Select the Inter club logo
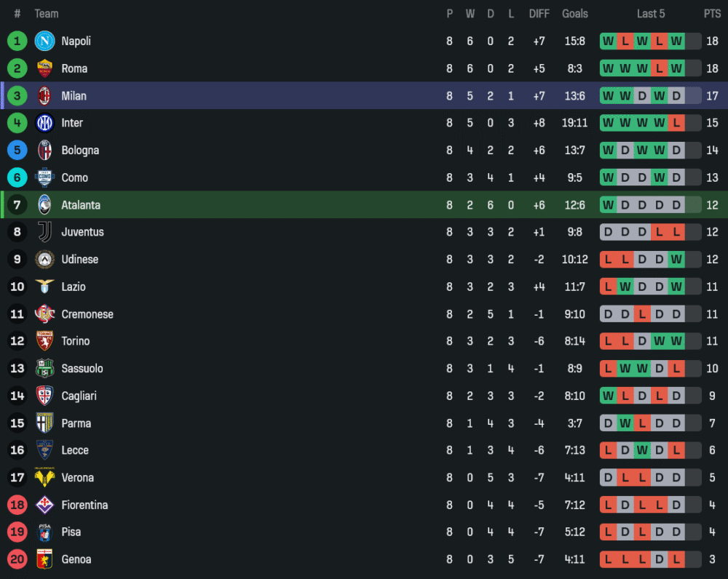This screenshot has width=728, height=579. click(45, 123)
